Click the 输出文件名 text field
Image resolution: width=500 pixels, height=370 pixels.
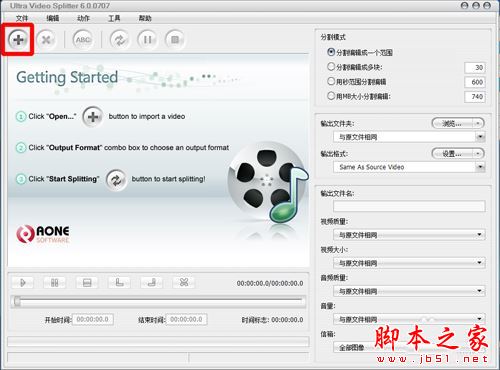(409, 206)
